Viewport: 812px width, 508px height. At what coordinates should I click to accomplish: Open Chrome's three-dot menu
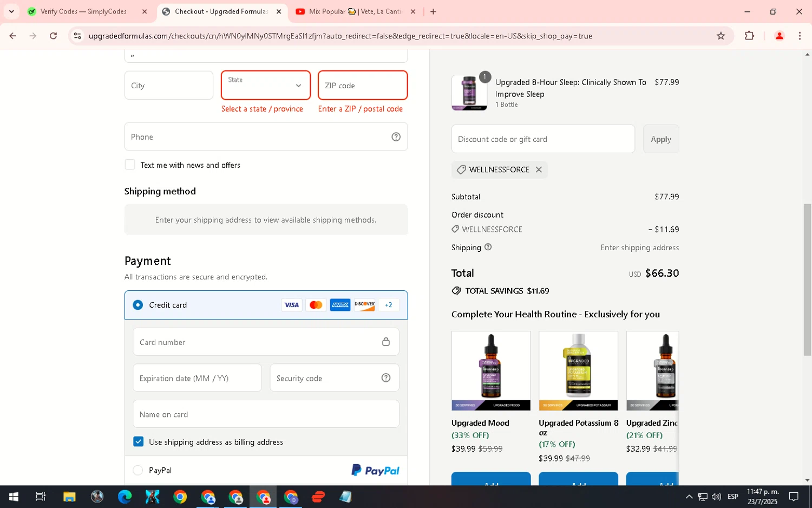tap(800, 36)
